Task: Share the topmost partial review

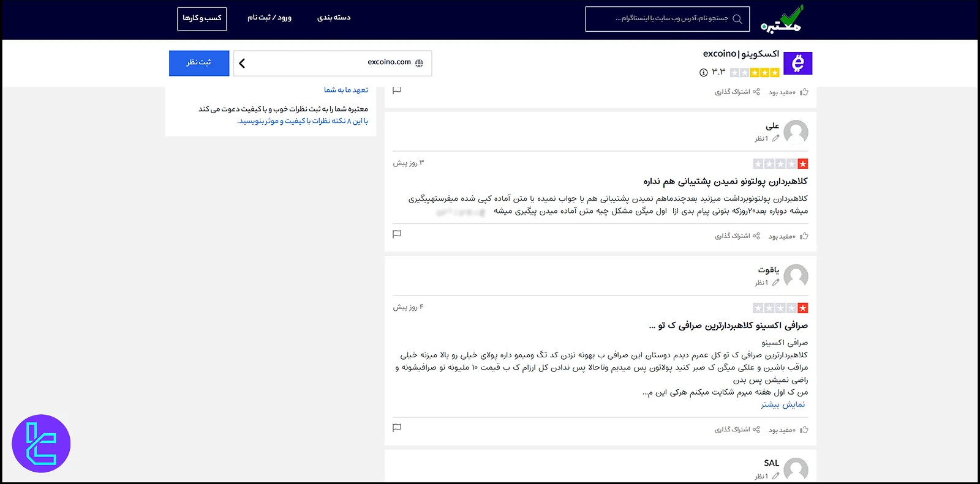Action: [737, 92]
